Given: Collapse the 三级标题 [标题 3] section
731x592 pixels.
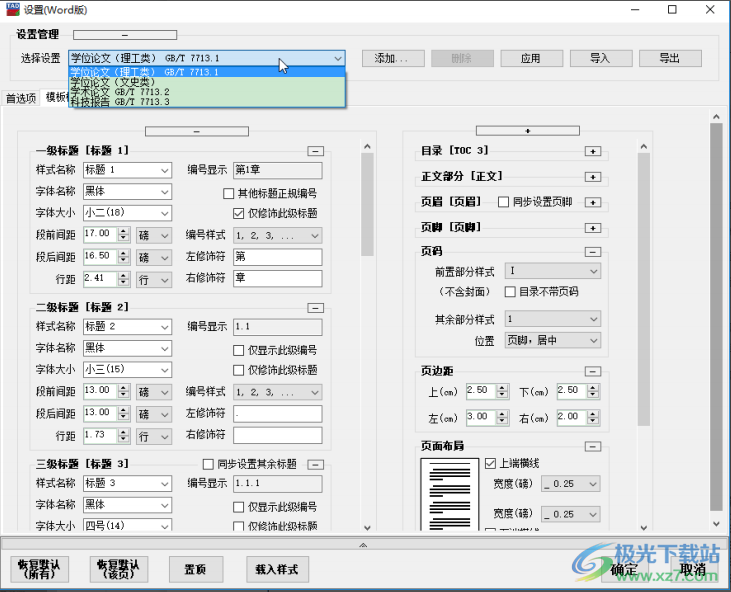Looking at the screenshot, I should (x=316, y=465).
